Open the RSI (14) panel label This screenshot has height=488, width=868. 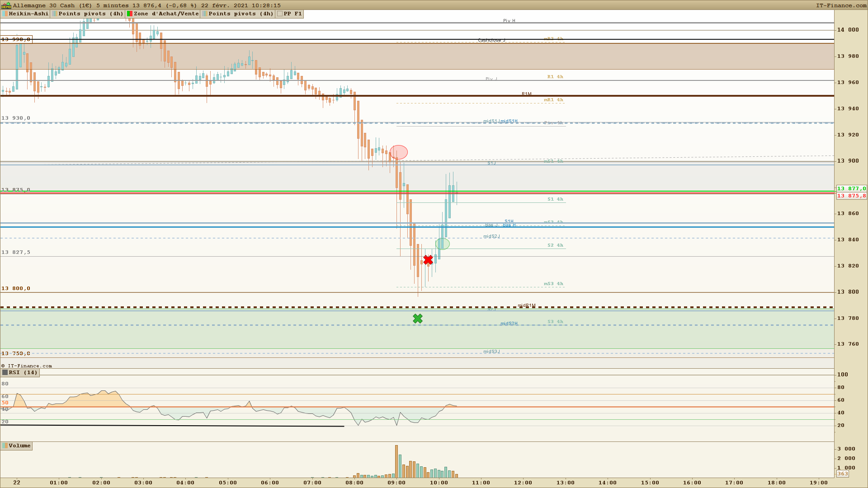click(23, 373)
